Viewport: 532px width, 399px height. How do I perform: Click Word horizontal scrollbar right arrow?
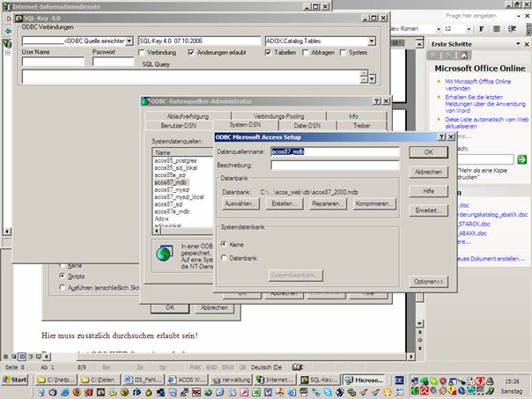[410, 357]
